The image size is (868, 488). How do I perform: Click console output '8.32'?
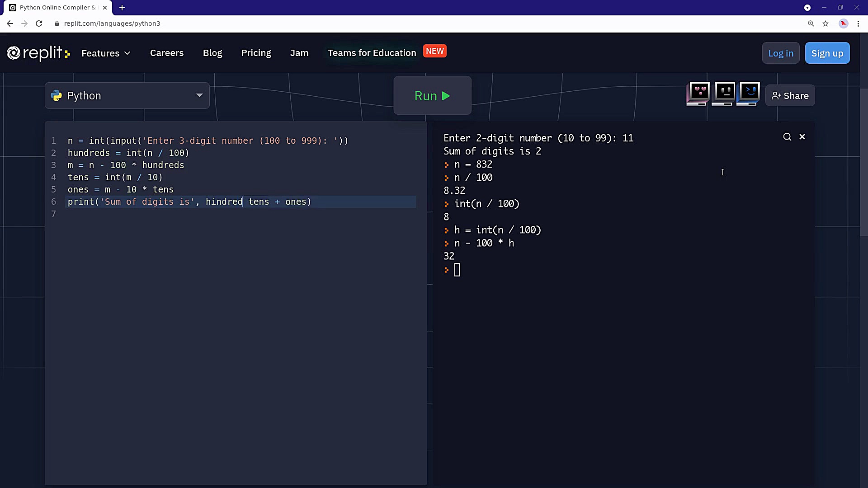pyautogui.click(x=454, y=191)
